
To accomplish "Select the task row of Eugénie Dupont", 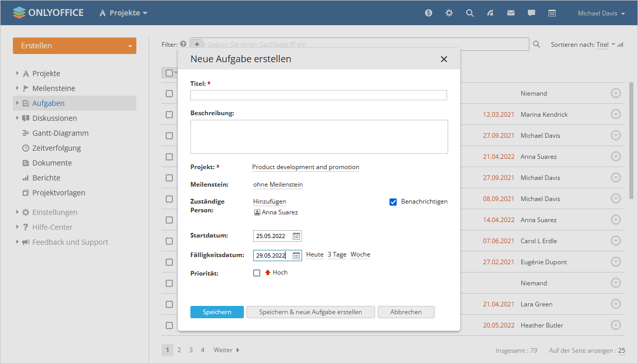I will coord(169,262).
